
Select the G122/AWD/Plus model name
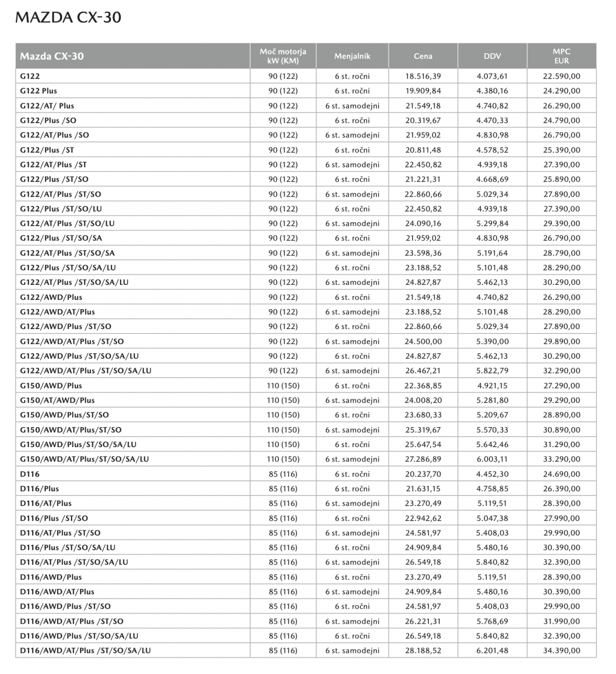click(x=51, y=297)
